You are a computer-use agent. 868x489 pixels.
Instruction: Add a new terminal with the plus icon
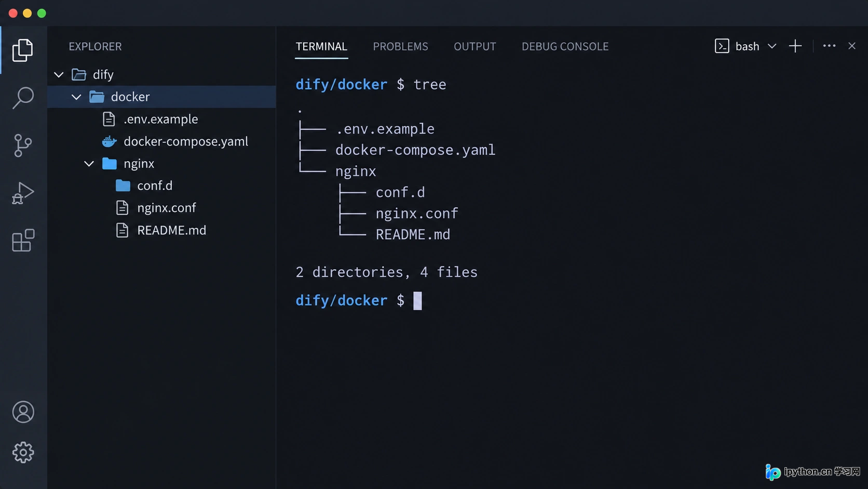[x=795, y=46]
